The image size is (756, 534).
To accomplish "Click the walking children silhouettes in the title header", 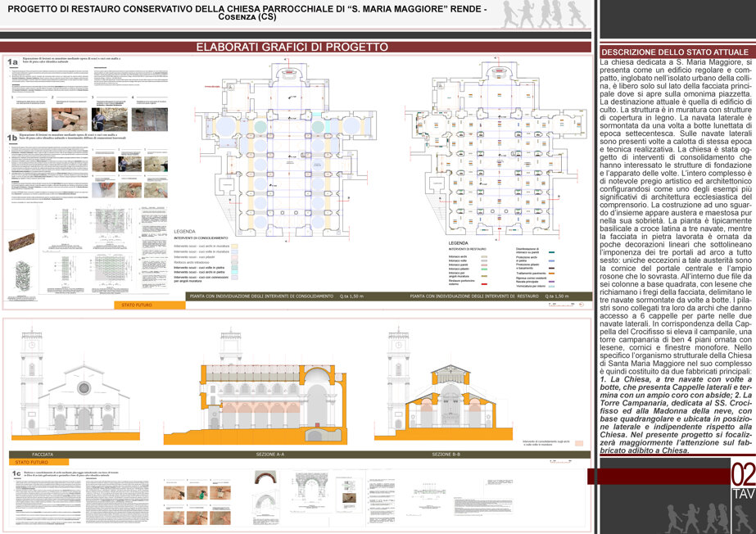I will 543,14.
